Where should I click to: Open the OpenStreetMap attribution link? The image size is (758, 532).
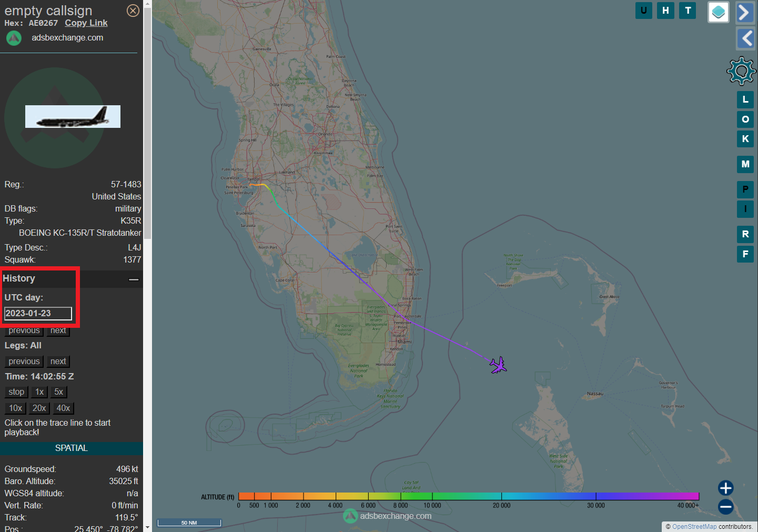click(x=694, y=527)
